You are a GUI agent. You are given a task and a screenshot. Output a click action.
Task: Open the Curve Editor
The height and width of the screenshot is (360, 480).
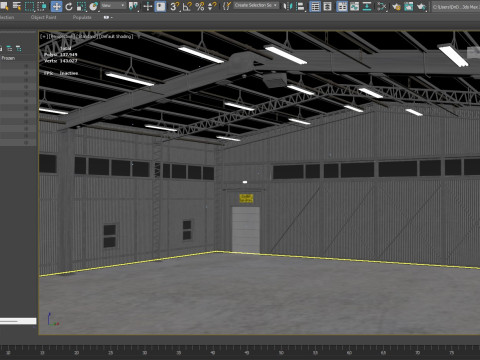coord(355,6)
